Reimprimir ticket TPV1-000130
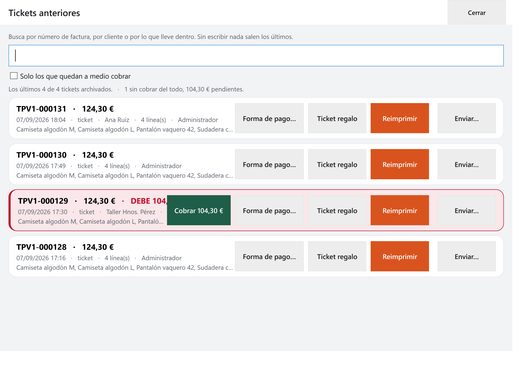 tap(400, 164)
